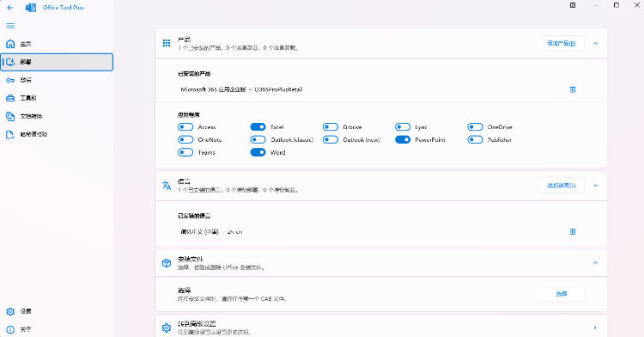This screenshot has width=644, height=337.
Task: Click the compact overlay icon in title bar
Action: coord(573,5)
